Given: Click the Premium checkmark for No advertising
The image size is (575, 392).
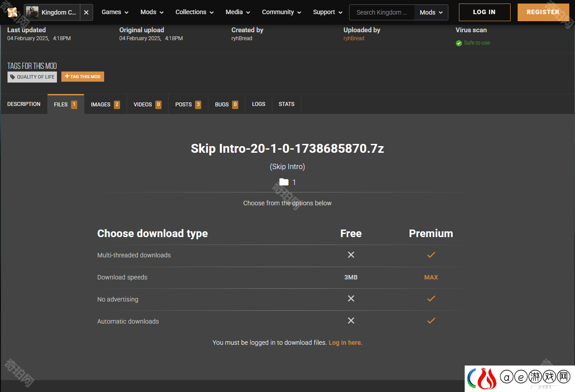Looking at the screenshot, I should pyautogui.click(x=431, y=299).
